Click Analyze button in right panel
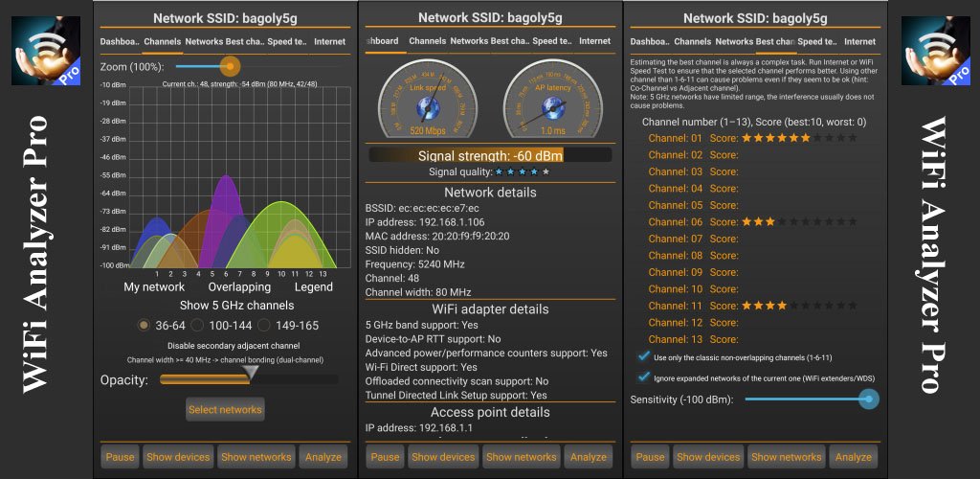This screenshot has height=479, width=980. point(853,457)
